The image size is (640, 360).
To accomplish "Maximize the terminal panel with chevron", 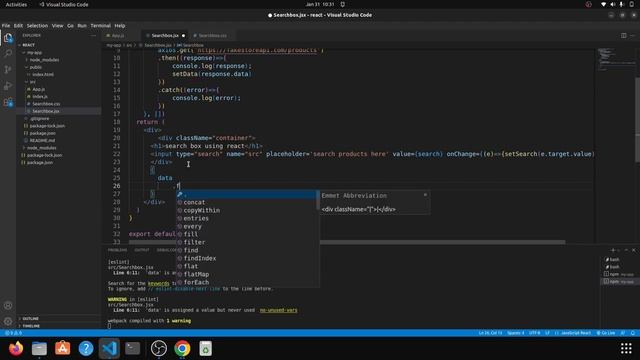I will (x=627, y=250).
